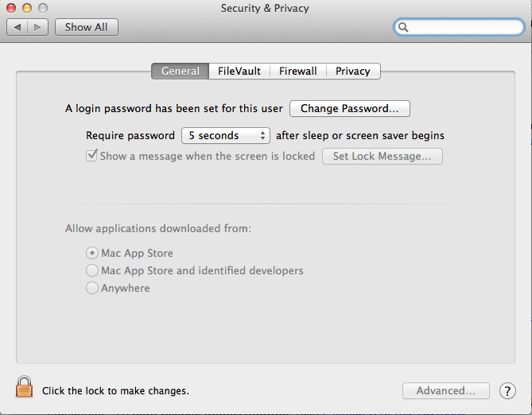The height and width of the screenshot is (415, 532).
Task: Click the Change Password button
Action: 349,108
